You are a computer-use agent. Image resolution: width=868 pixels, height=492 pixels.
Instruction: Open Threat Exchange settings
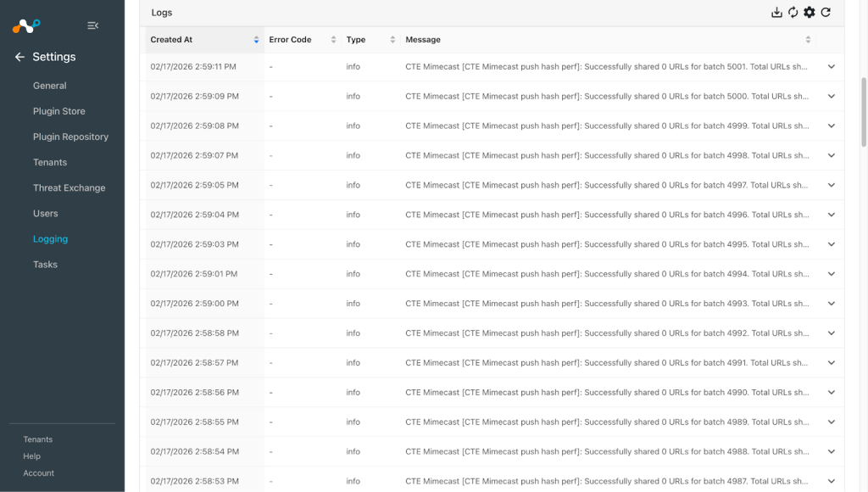coord(70,187)
